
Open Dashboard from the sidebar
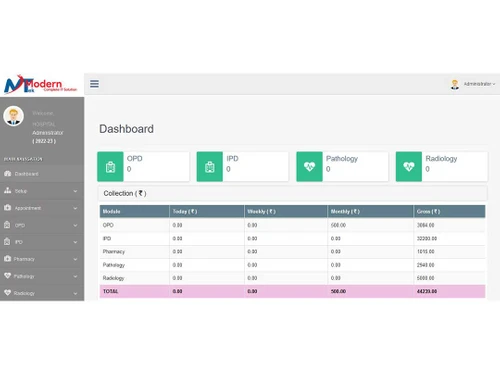click(42, 174)
